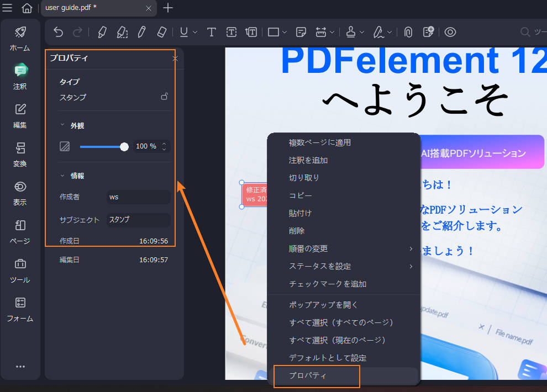Viewport: 547px width, 392px height.
Task: Toggle the lock icon next to スタンプ type
Action: tap(164, 96)
